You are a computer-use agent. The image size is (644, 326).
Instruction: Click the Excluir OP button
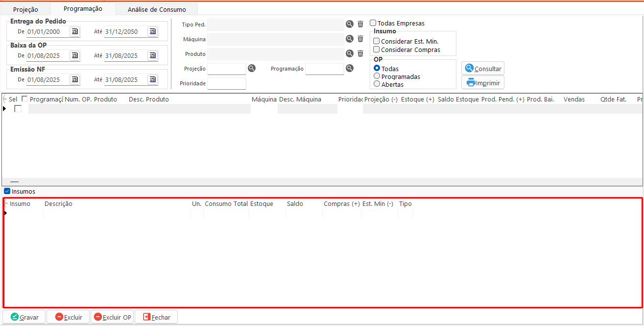[112, 317]
